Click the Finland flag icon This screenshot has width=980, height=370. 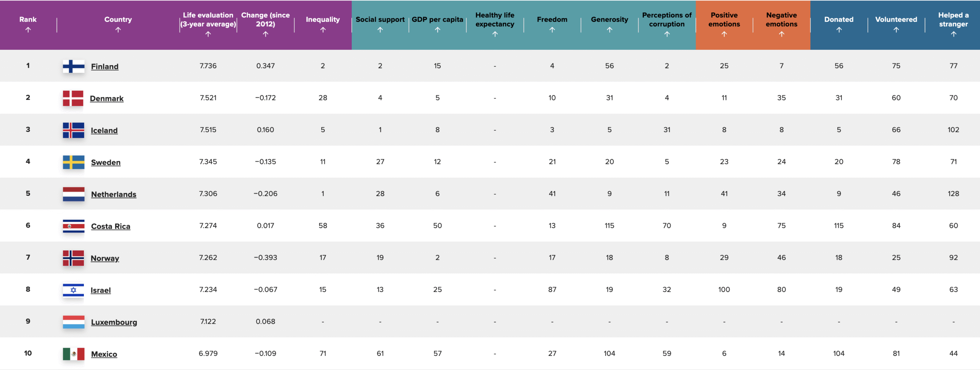(73, 66)
